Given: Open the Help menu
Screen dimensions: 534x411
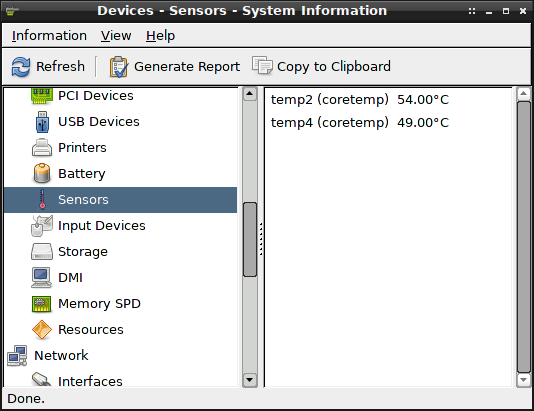Looking at the screenshot, I should 160,36.
